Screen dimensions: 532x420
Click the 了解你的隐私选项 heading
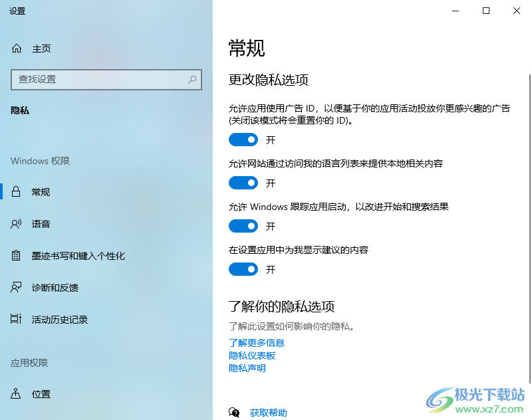coord(281,306)
